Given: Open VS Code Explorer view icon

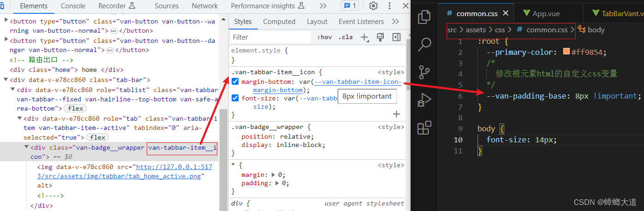Looking at the screenshot, I should (423, 18).
